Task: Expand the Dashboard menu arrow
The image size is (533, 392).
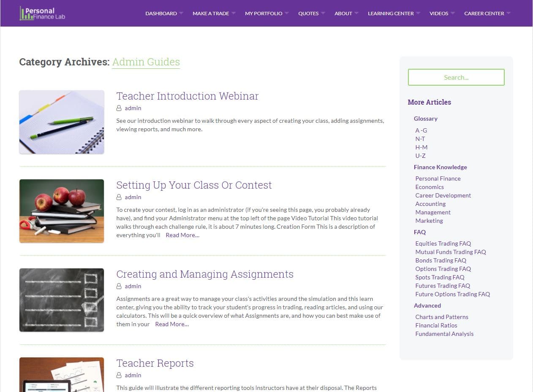Action: coord(181,14)
